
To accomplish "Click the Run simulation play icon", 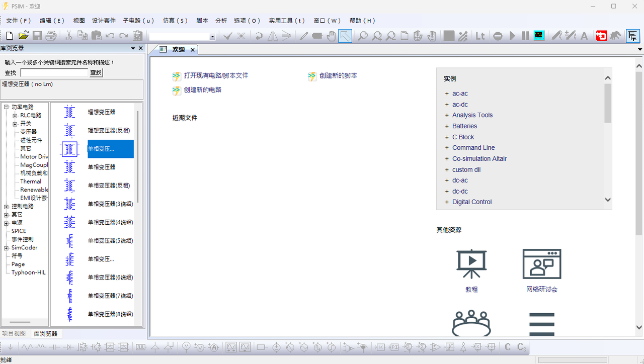I will [512, 36].
